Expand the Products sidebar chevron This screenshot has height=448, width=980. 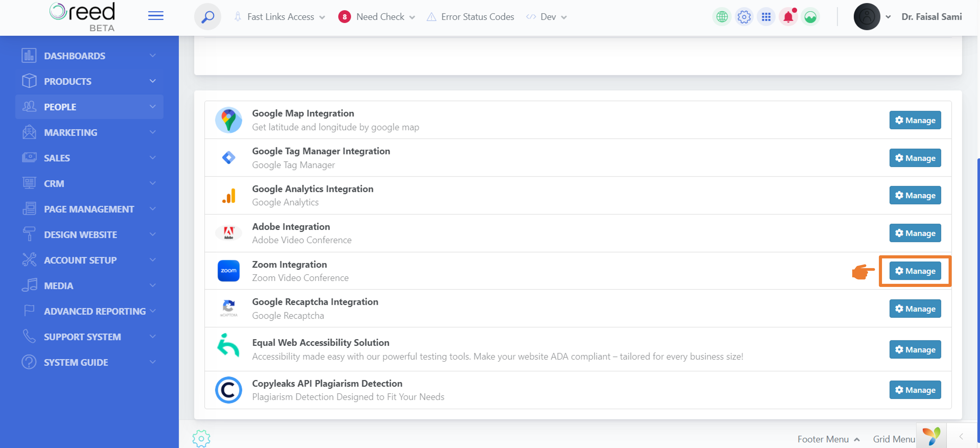point(153,81)
